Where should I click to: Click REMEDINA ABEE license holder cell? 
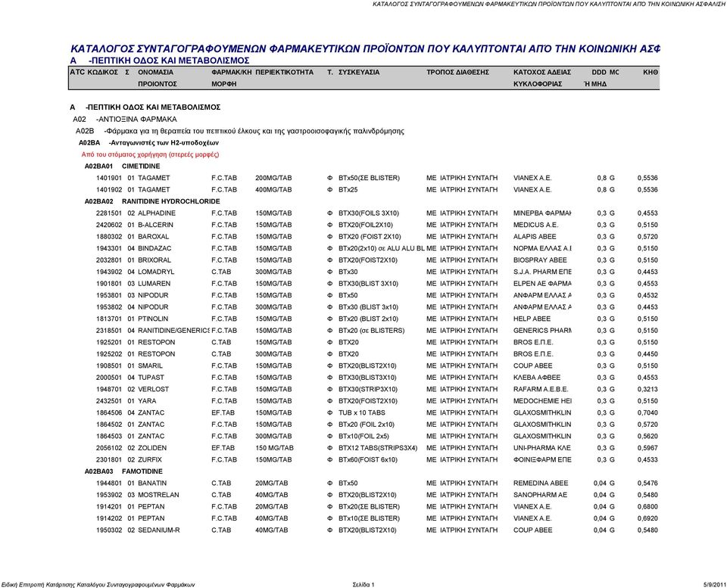click(541, 483)
